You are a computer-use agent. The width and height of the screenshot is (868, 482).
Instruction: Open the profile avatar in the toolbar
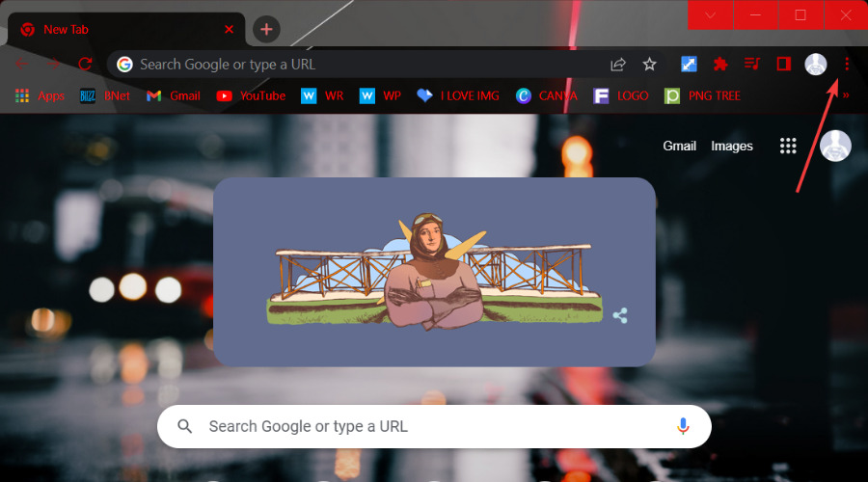coord(815,65)
